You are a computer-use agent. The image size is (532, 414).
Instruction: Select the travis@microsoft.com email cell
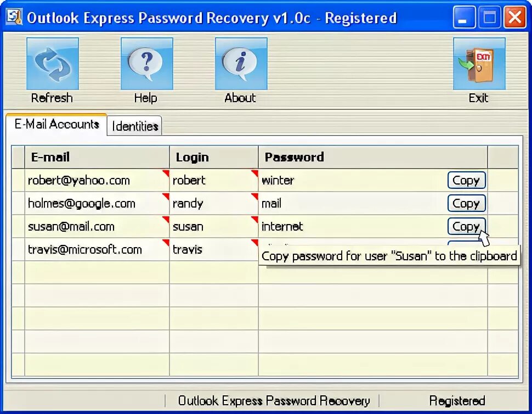97,250
